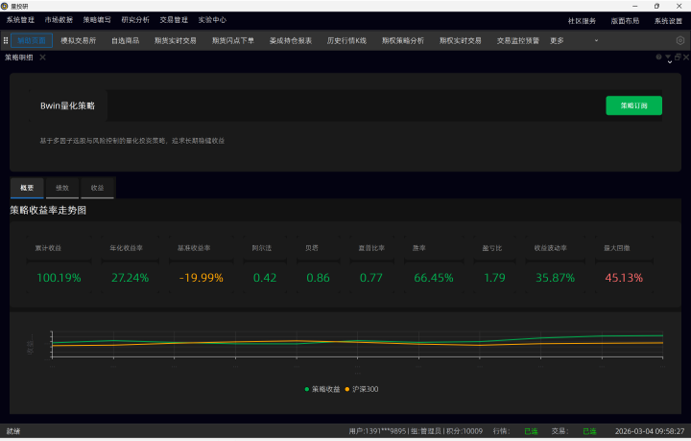Open the 交易管理 menu
Viewport: 691px width, 441px height.
tap(174, 20)
